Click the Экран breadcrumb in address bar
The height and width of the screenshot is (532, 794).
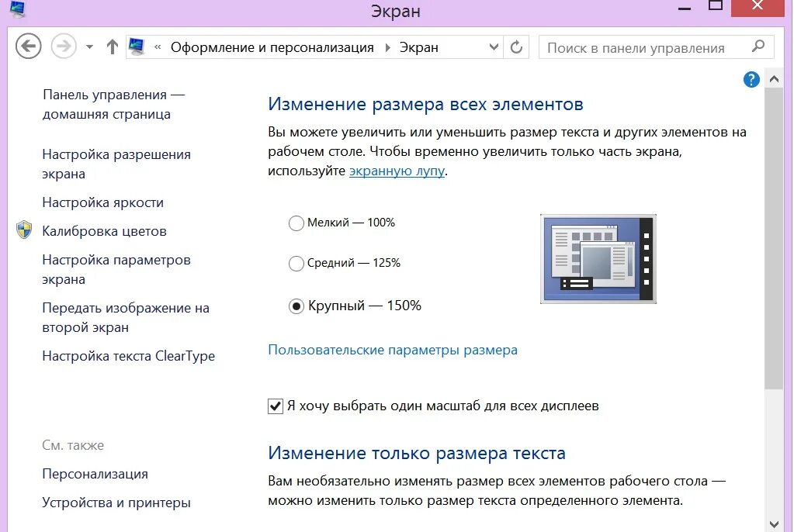419,47
